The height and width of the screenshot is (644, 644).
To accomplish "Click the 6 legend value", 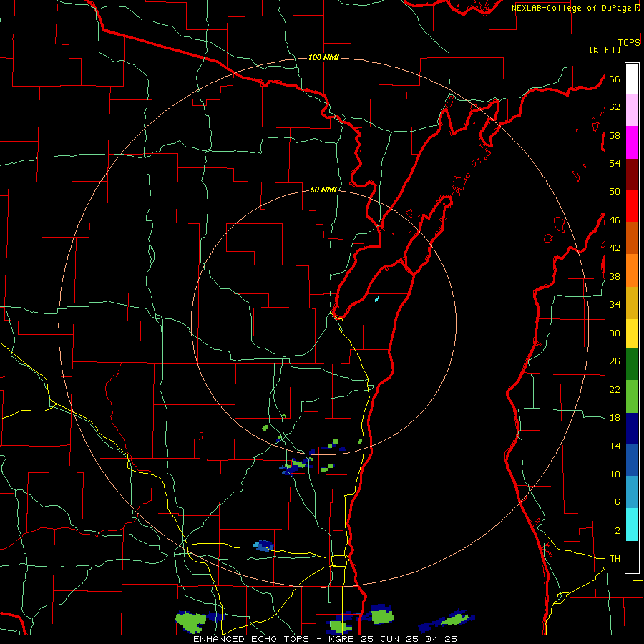I will pyautogui.click(x=618, y=502).
